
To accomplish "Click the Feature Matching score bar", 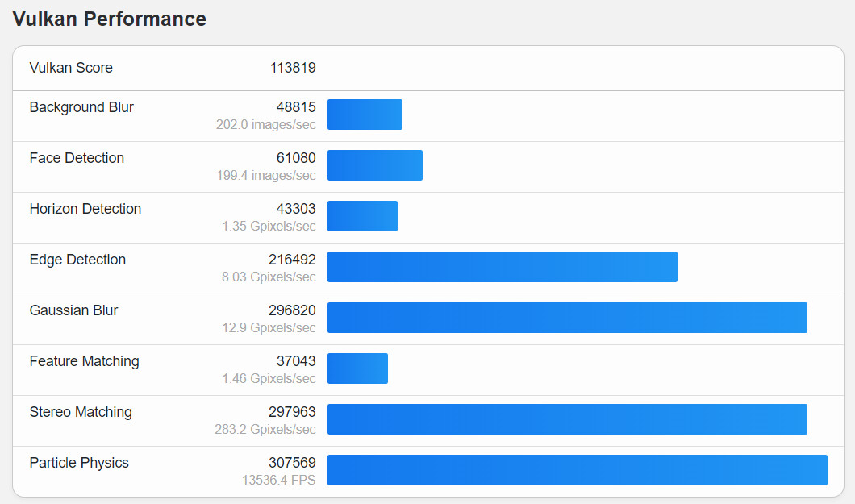I will pyautogui.click(x=357, y=369).
